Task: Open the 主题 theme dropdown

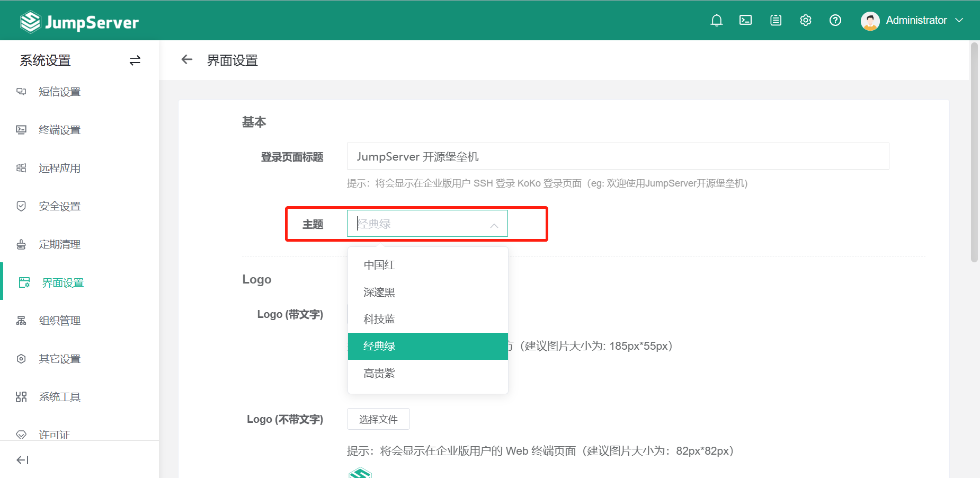Action: (x=427, y=223)
